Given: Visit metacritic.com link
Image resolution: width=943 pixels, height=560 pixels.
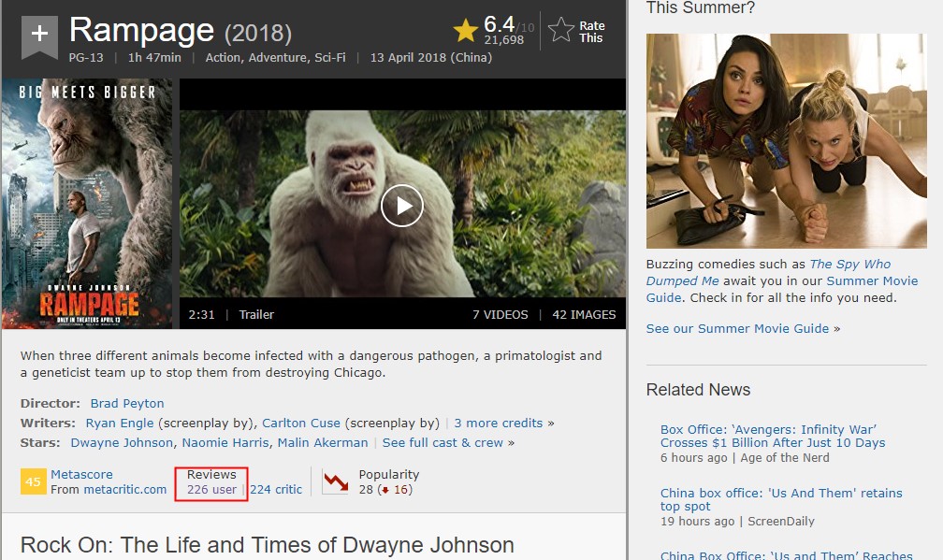Looking at the screenshot, I should [125, 490].
